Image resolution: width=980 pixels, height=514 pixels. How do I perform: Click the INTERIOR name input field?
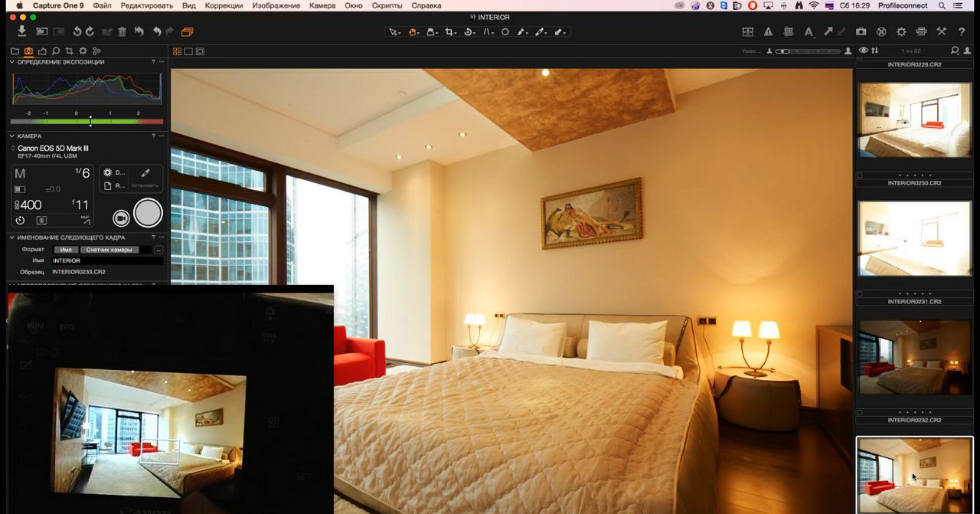point(107,261)
